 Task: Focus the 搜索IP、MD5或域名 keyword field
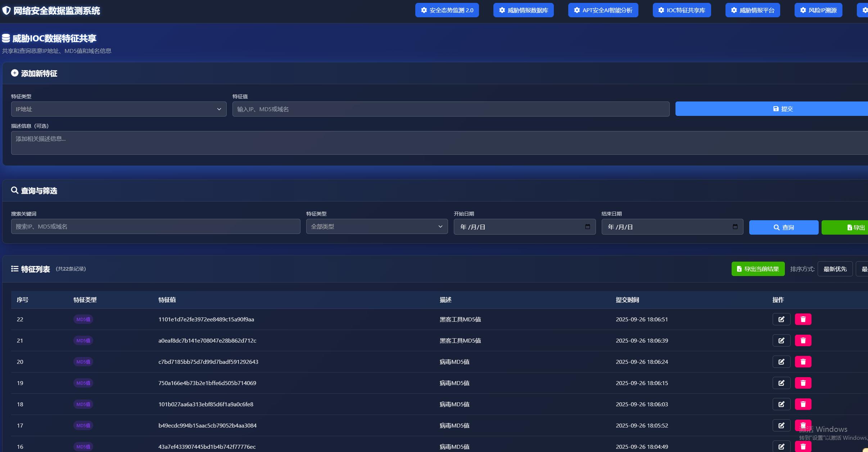(x=155, y=227)
